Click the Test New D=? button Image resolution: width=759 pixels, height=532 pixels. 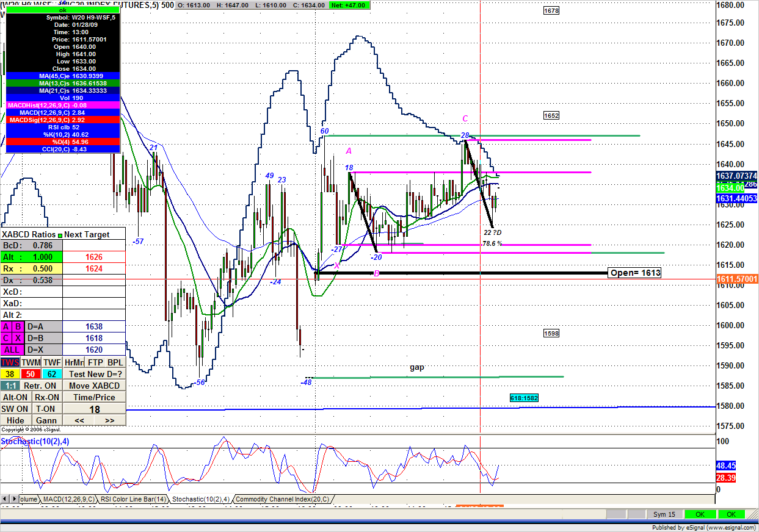click(95, 374)
